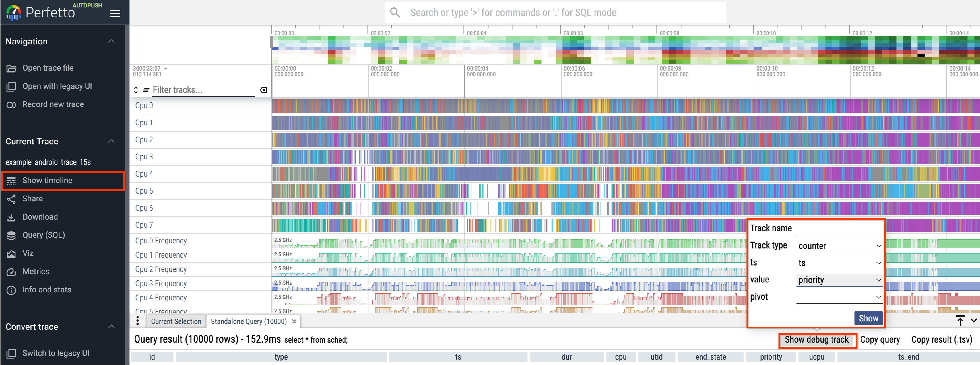Screen dimensions: 980x365
Task: Click the Viz chart icon
Action: (11, 253)
